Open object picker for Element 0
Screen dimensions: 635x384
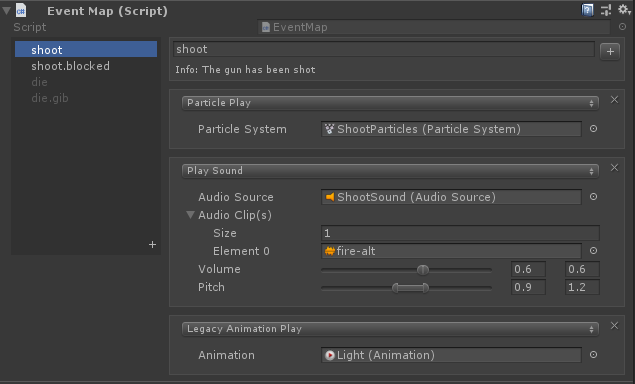coord(593,251)
